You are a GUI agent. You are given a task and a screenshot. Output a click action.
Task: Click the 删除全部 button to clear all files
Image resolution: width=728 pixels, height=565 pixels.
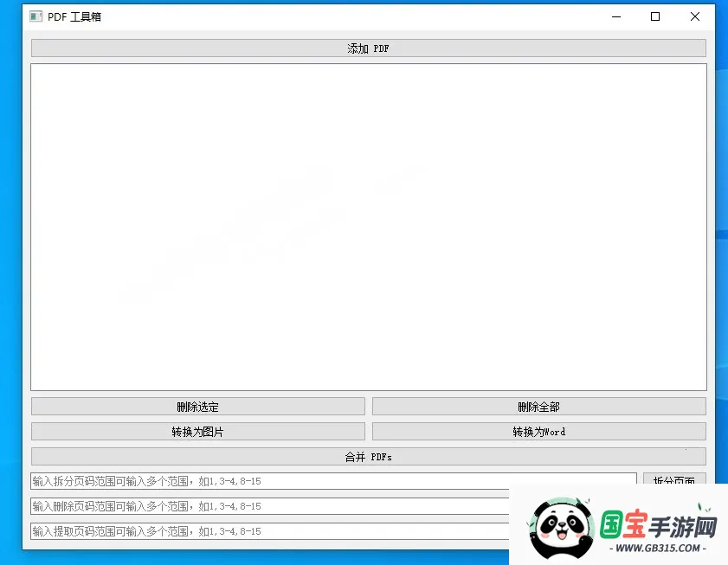(538, 406)
